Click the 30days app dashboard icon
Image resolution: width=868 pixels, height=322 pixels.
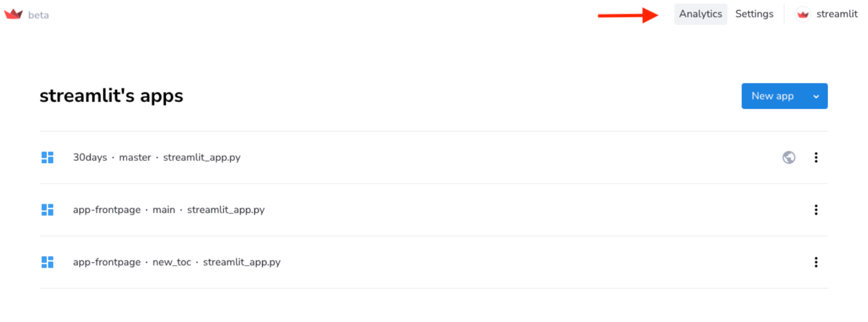[x=47, y=157]
